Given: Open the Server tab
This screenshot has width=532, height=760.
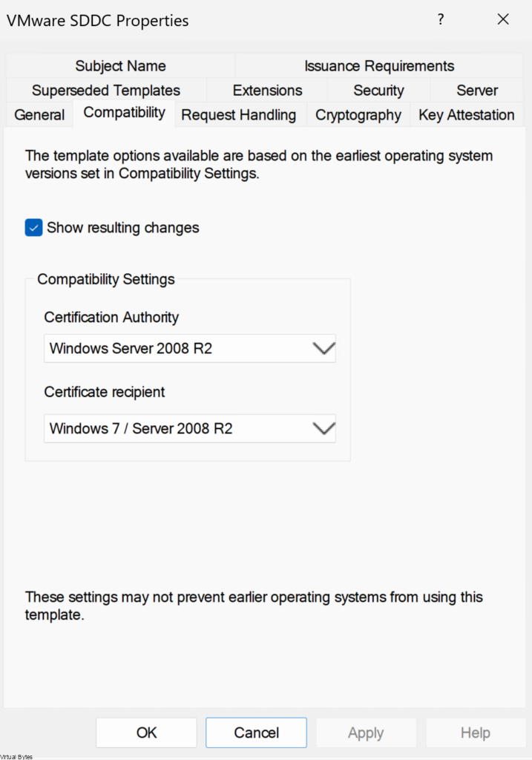Looking at the screenshot, I should (x=477, y=91).
